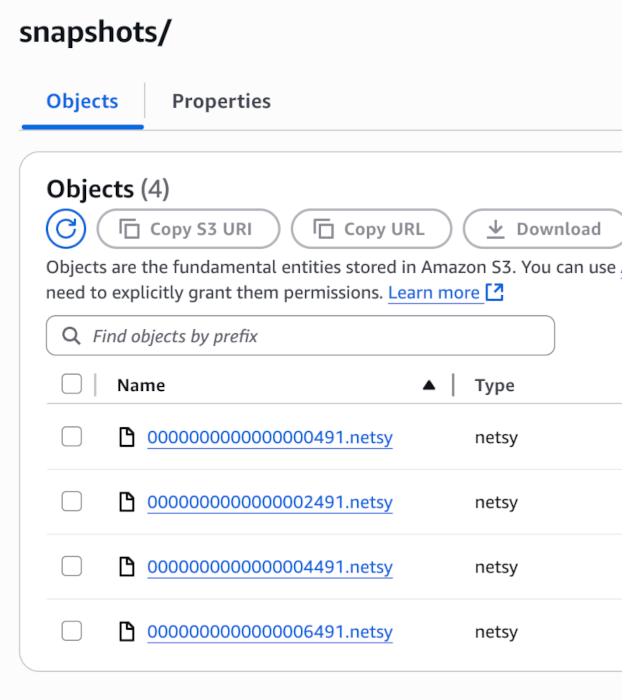Viewport: 622px width, 700px height.
Task: Click file icon beside 0000000000000004491.netsy
Action: (127, 567)
